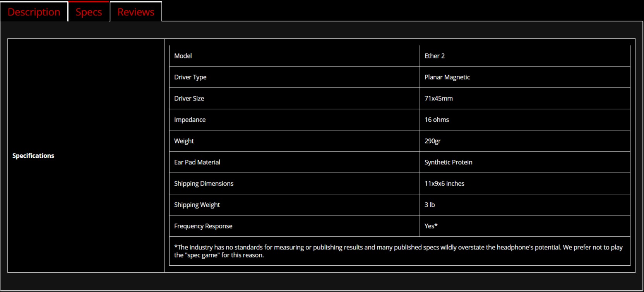Image resolution: width=644 pixels, height=292 pixels.
Task: Select the 3 lb shipping weight value
Action: pos(430,205)
